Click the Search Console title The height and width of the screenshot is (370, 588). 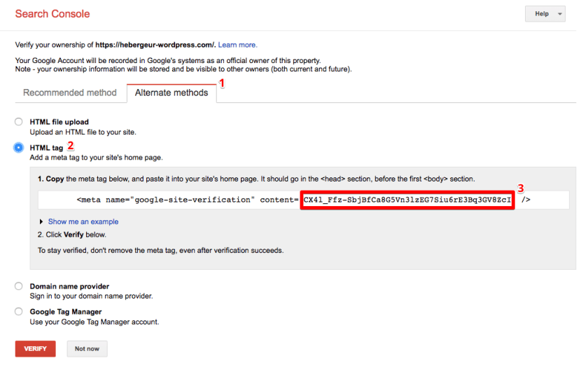(x=52, y=14)
